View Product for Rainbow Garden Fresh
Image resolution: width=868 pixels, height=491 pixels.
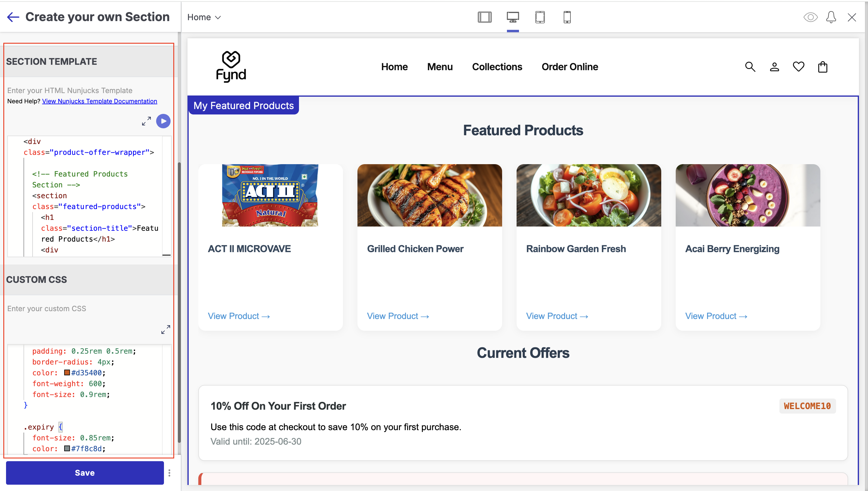click(557, 316)
